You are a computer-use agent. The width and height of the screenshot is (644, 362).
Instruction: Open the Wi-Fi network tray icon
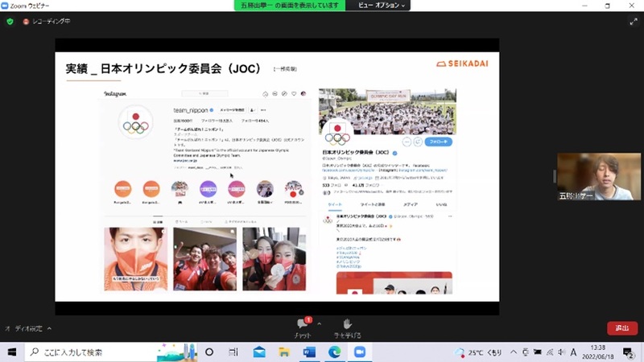(x=550, y=352)
